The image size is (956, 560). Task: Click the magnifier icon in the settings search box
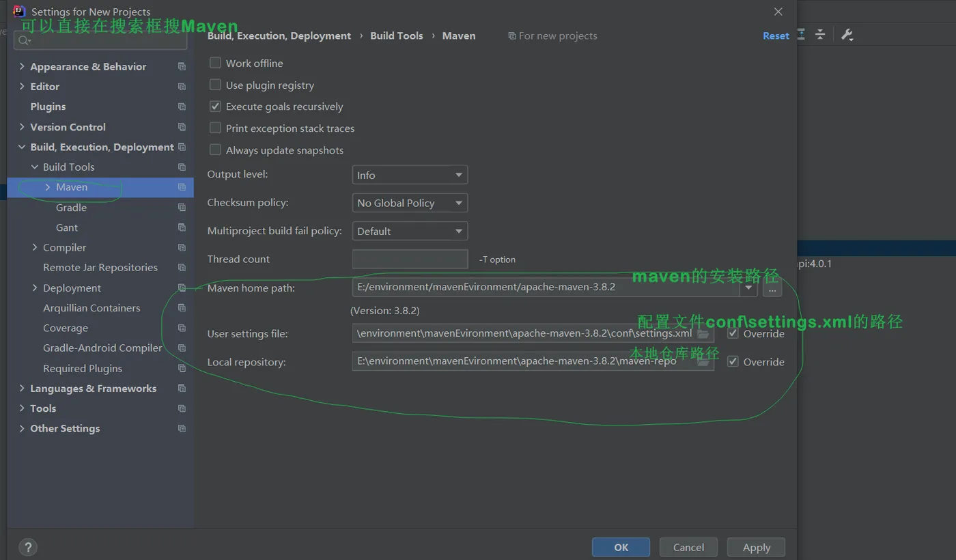click(25, 41)
